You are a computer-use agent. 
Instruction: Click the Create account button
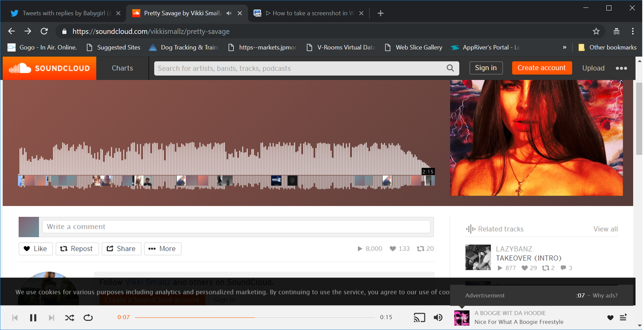[541, 68]
